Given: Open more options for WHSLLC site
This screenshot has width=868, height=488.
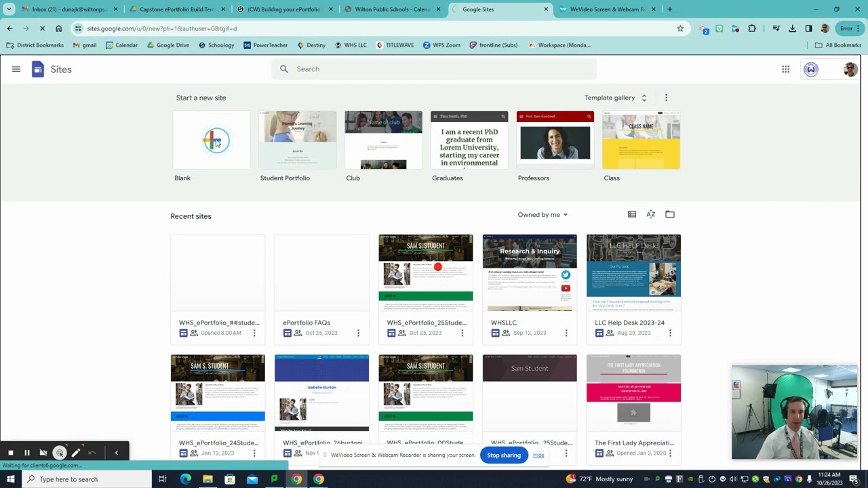Looking at the screenshot, I should click(566, 333).
